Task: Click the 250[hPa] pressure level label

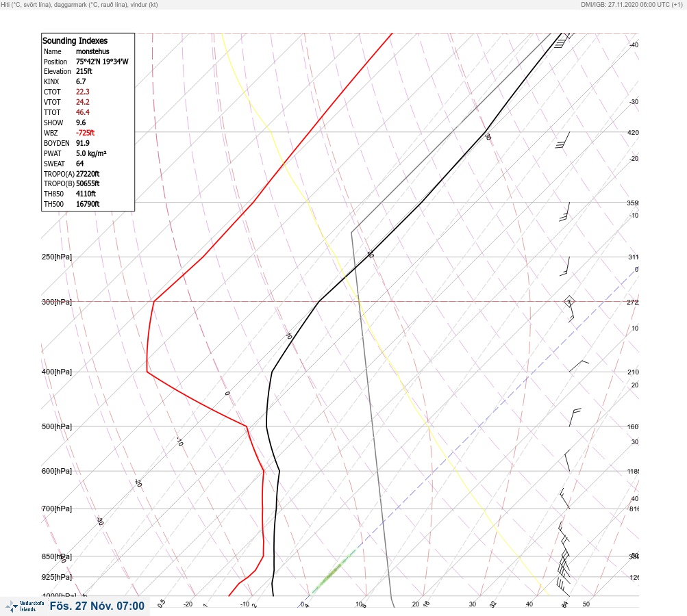Action: click(x=57, y=257)
